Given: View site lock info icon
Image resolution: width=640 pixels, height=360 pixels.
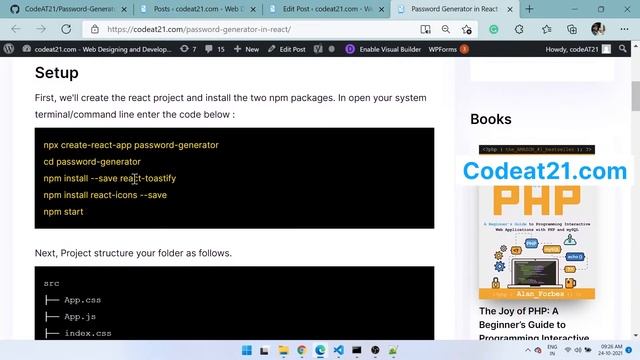Looking at the screenshot, I should tap(95, 29).
